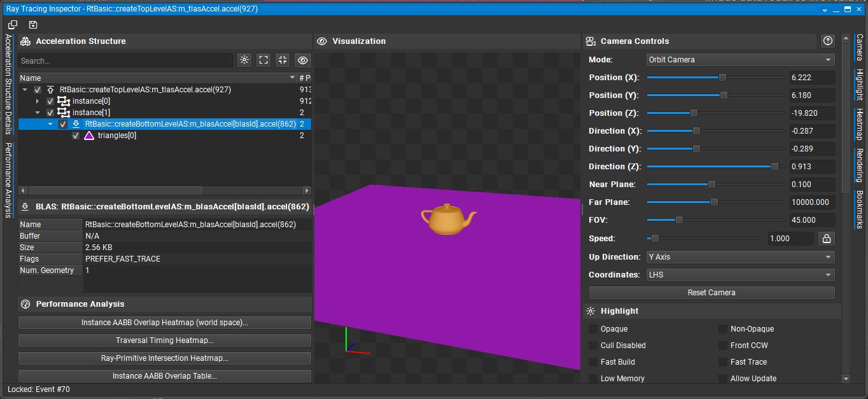The image size is (868, 399).
Task: Click the purple triangles[0] geometry icon
Action: pyautogui.click(x=89, y=136)
